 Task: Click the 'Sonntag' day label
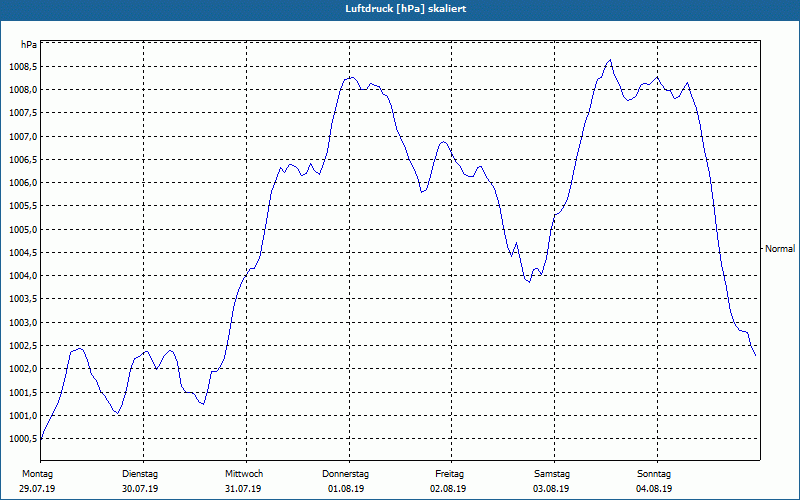tap(654, 474)
